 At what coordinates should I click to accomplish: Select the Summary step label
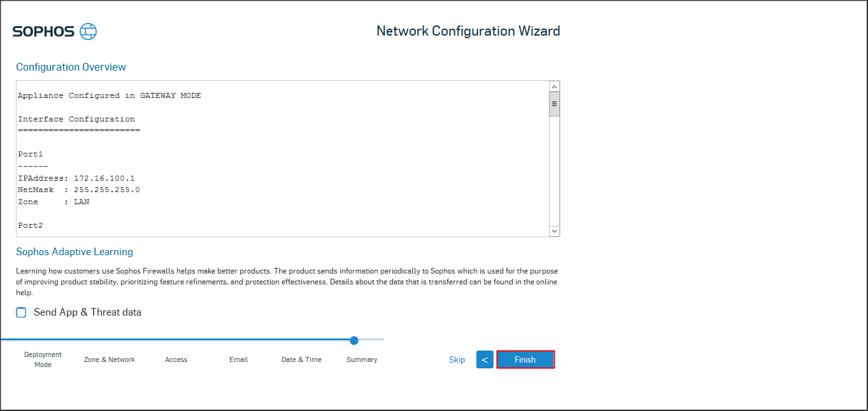tap(362, 359)
